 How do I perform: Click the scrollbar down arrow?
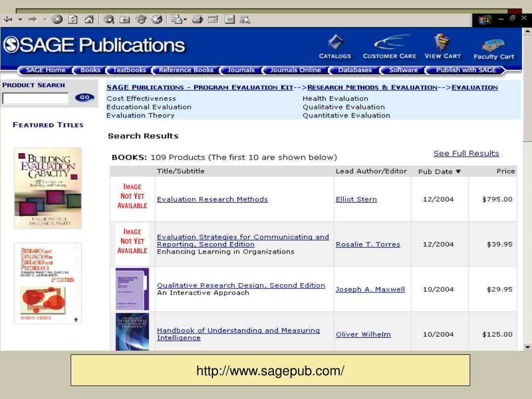527,347
